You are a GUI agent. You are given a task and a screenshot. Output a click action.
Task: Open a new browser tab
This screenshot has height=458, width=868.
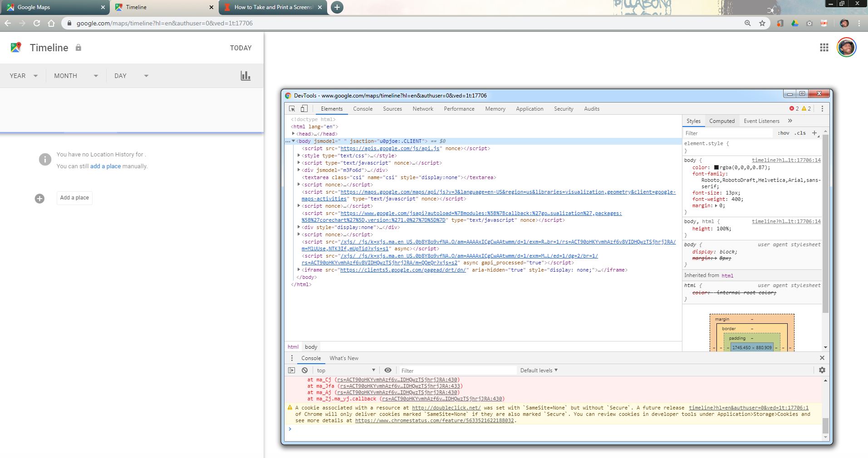pos(337,7)
